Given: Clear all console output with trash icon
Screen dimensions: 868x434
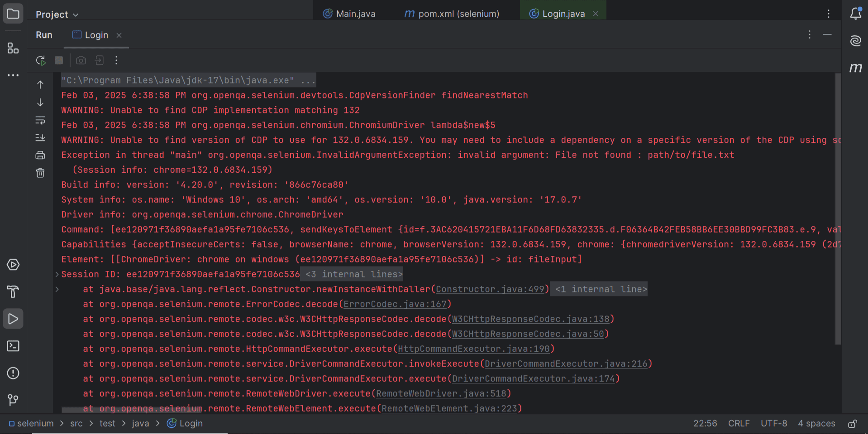Looking at the screenshot, I should click(x=40, y=173).
